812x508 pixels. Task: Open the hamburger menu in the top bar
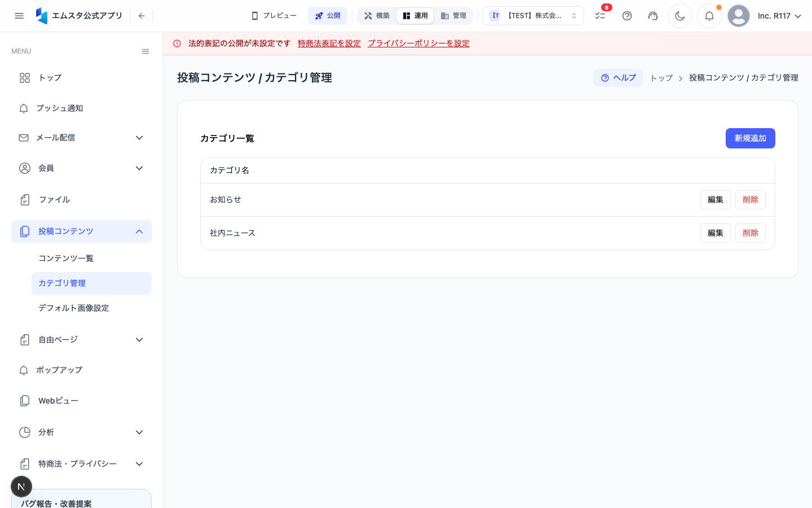click(19, 16)
